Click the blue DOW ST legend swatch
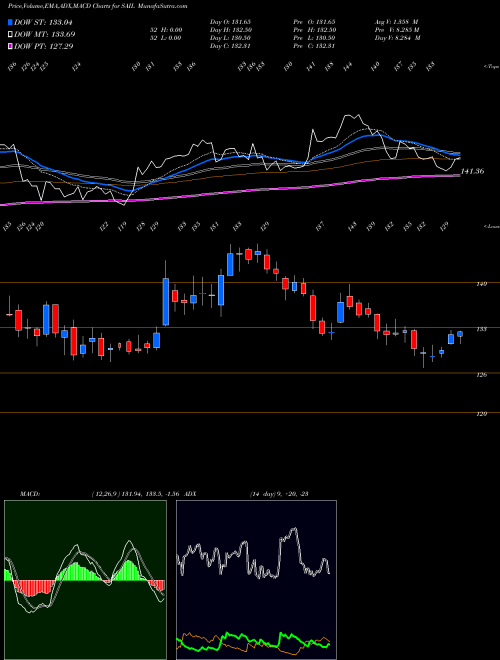Viewport: 500px width, 660px height. click(10, 22)
